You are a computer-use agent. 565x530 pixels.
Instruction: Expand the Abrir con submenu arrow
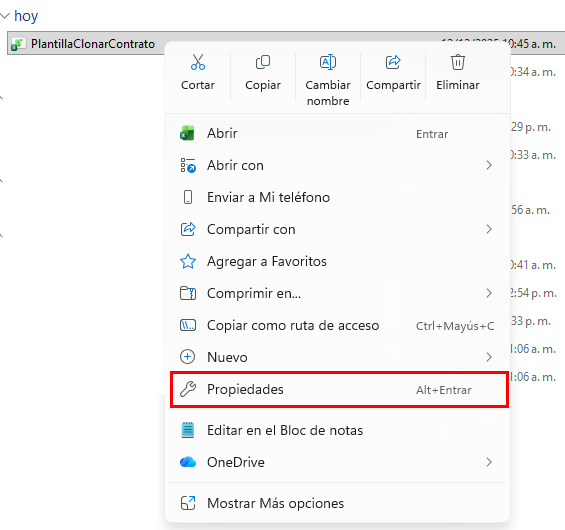click(489, 165)
